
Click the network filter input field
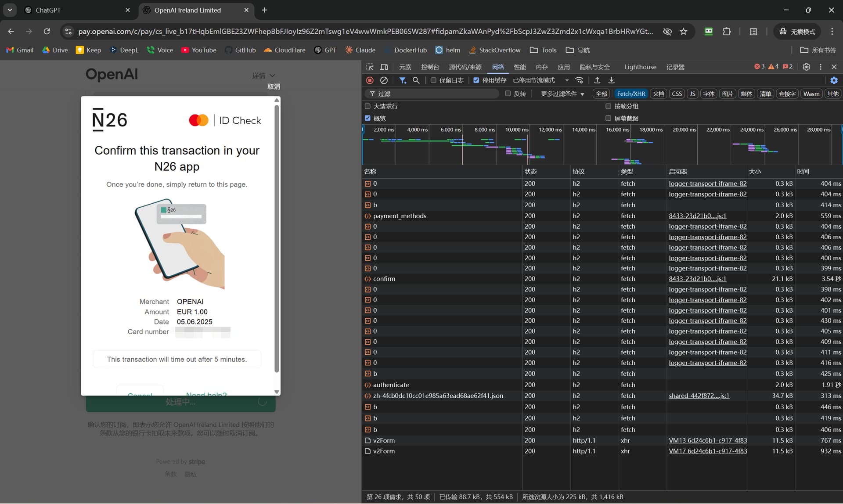click(432, 94)
